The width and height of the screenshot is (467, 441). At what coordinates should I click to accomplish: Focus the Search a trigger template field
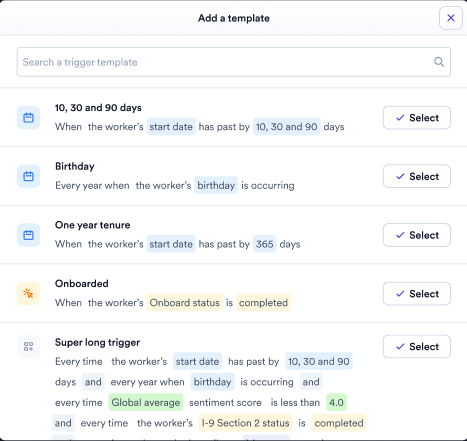click(x=234, y=62)
